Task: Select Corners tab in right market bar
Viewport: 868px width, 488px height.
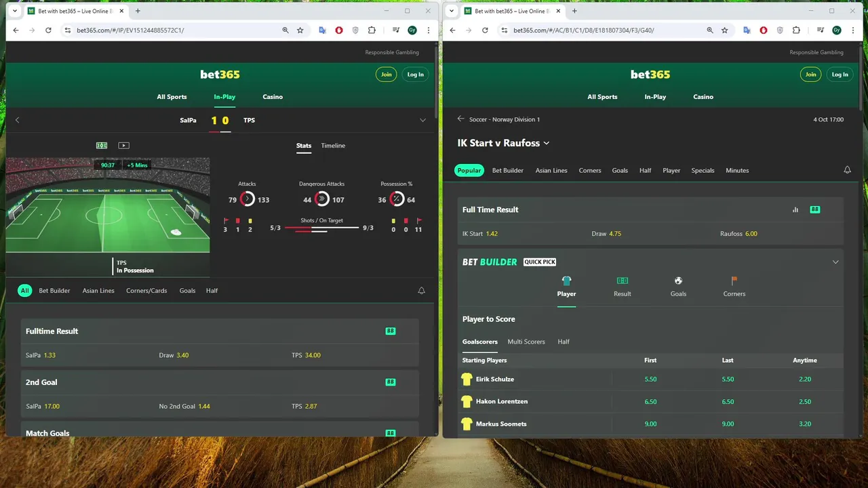Action: pos(590,170)
